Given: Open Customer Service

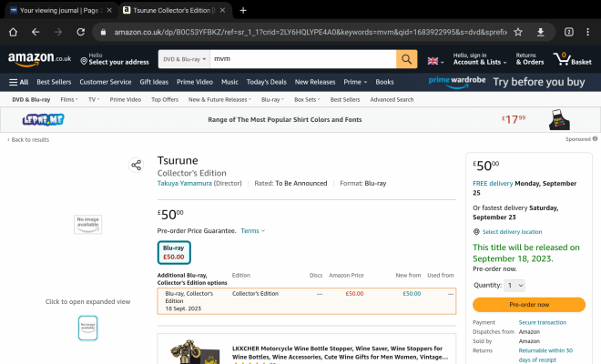Looking at the screenshot, I should tap(106, 82).
